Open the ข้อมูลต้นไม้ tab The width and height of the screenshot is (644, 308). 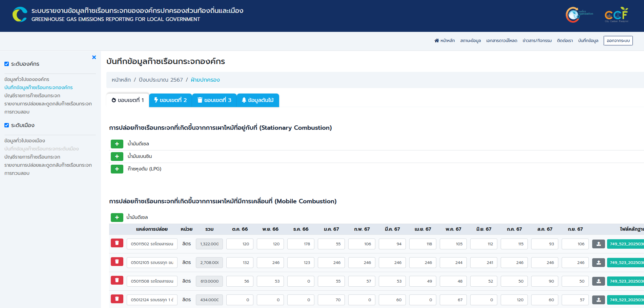coord(258,100)
